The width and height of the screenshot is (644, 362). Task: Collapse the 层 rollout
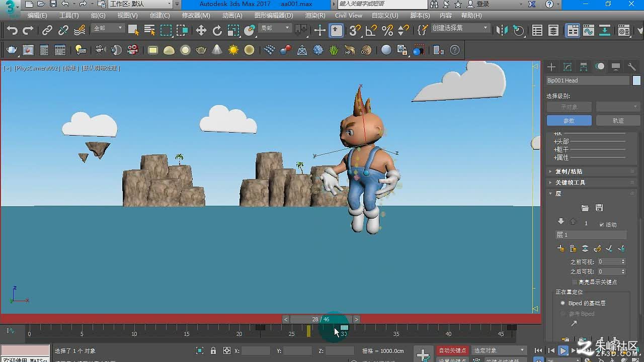pos(591,194)
